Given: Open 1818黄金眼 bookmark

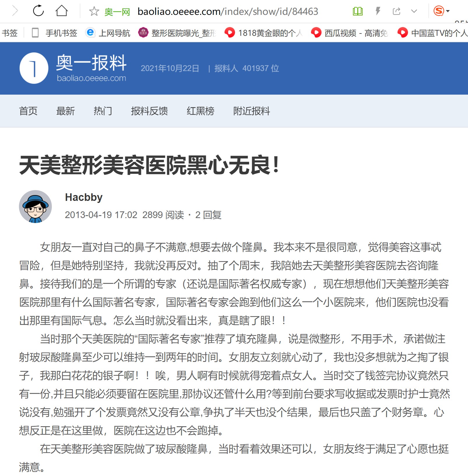Looking at the screenshot, I should pyautogui.click(x=264, y=33).
